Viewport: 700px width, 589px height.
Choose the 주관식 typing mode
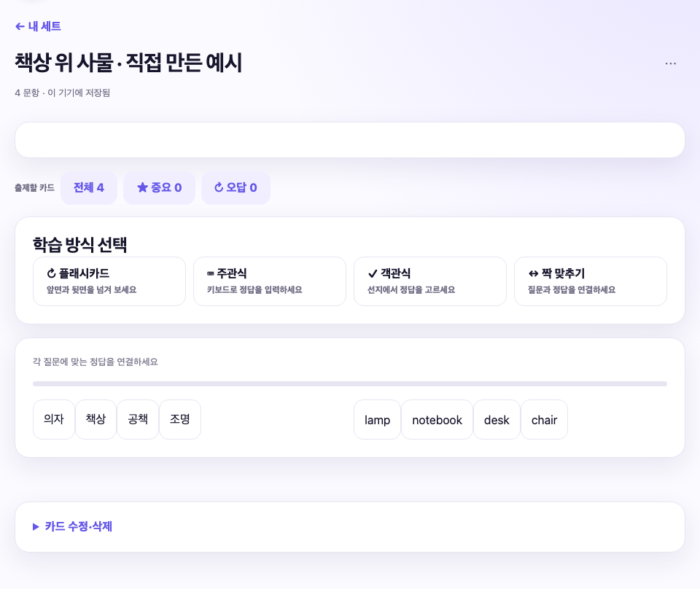[x=270, y=281]
